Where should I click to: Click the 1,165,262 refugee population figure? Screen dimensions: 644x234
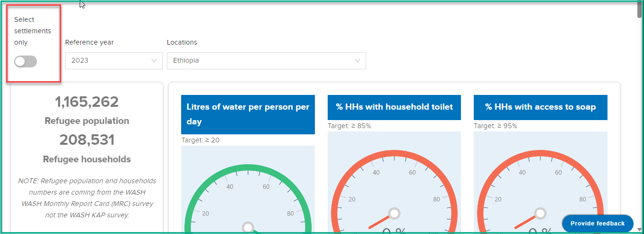click(87, 102)
